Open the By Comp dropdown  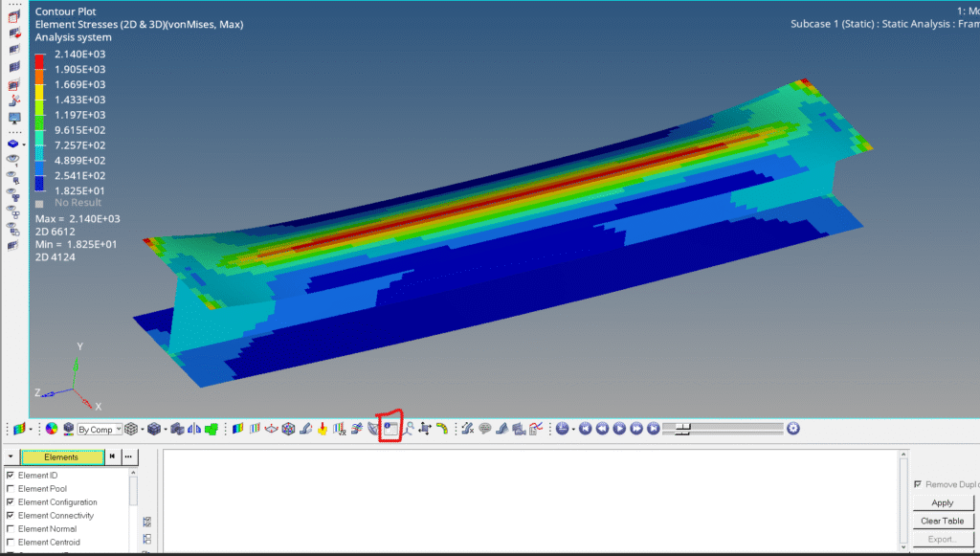point(100,430)
